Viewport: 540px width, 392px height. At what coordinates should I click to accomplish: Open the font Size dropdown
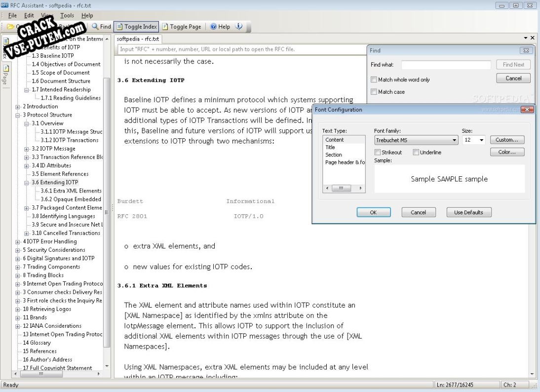pyautogui.click(x=481, y=140)
